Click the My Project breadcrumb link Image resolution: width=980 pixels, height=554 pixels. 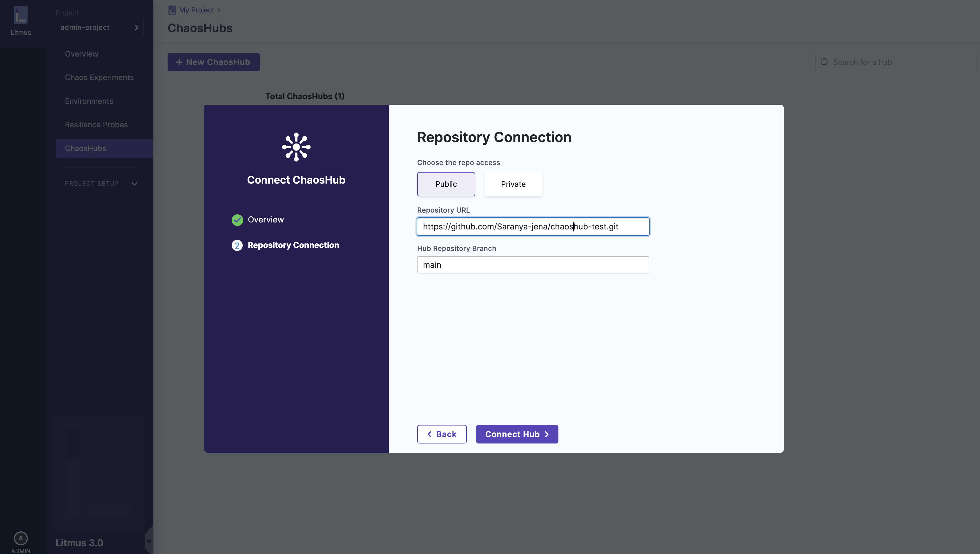[196, 10]
